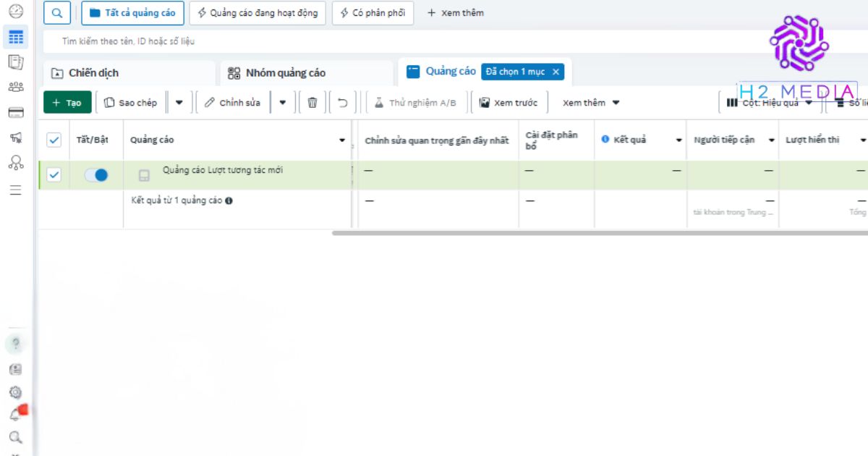Expand dropdown arrow next to Sao chép
This screenshot has height=456, width=868.
click(x=179, y=103)
